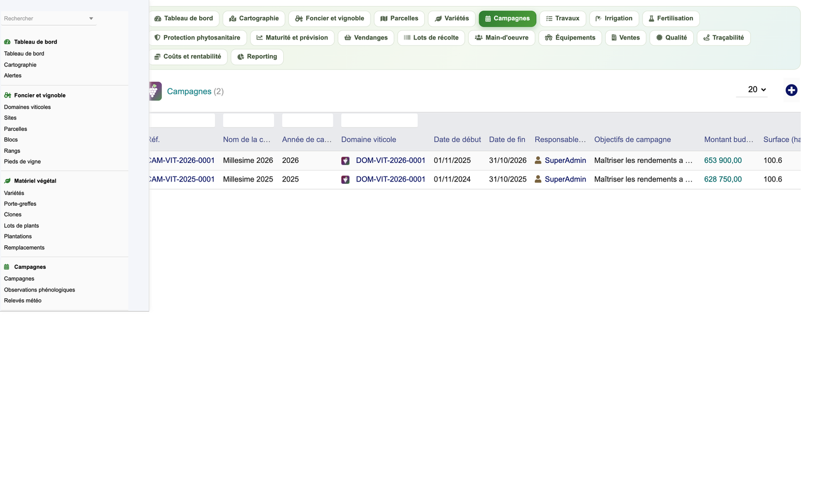Click the user icon beside SuperAdmin in the 2025 row
Screen dimensions: 815x504
click(x=538, y=179)
